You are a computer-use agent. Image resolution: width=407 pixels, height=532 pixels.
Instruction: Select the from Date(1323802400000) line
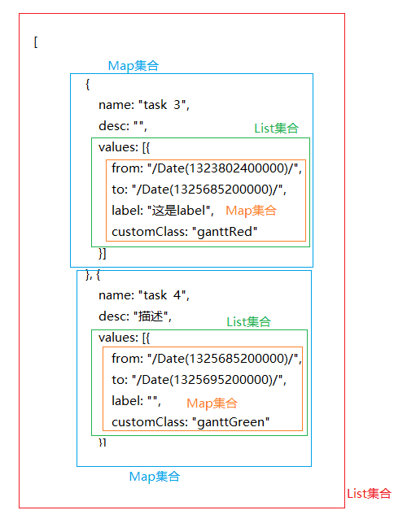(207, 168)
